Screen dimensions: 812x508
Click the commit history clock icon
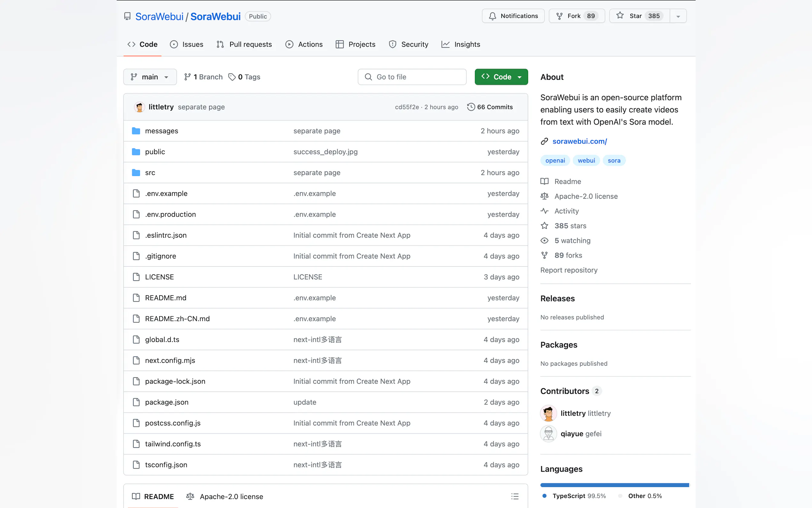point(471,107)
